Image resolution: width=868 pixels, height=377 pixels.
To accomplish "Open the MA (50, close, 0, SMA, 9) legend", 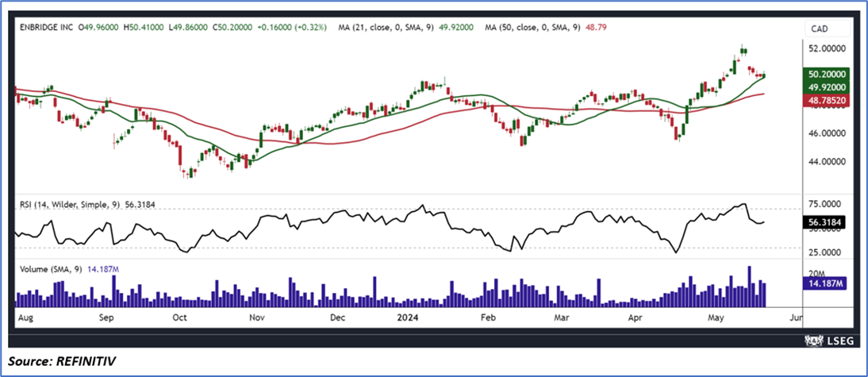I will click(532, 26).
